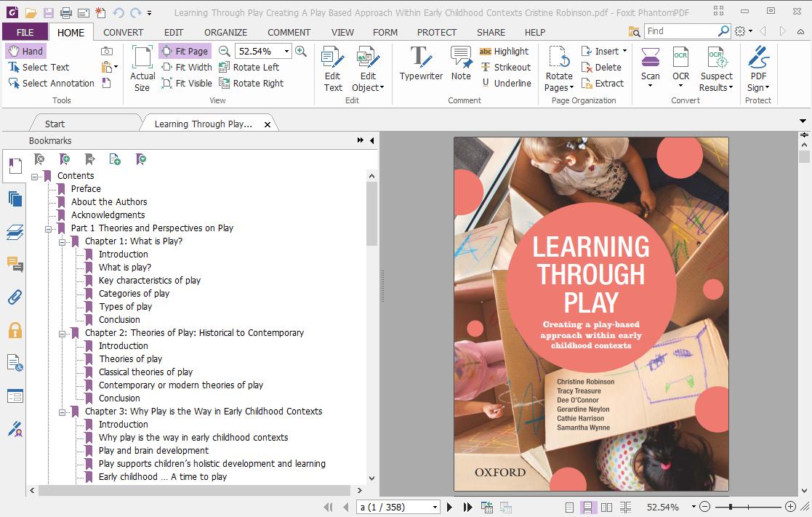Jump to the last page
812x517 pixels.
tap(467, 507)
